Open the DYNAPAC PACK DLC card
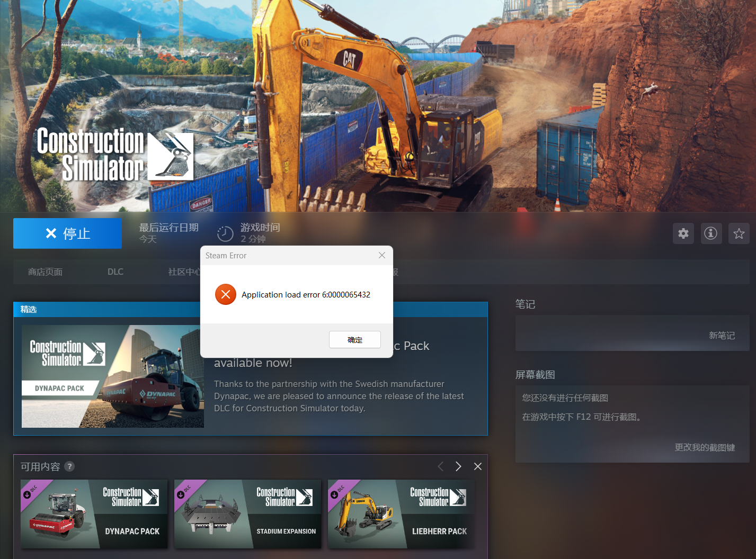Image resolution: width=756 pixels, height=559 pixels. (94, 514)
